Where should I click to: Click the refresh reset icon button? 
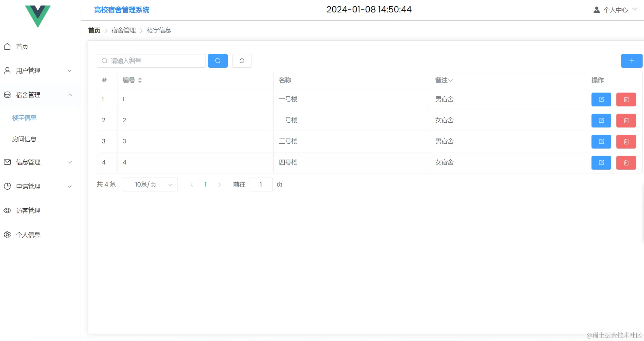242,61
